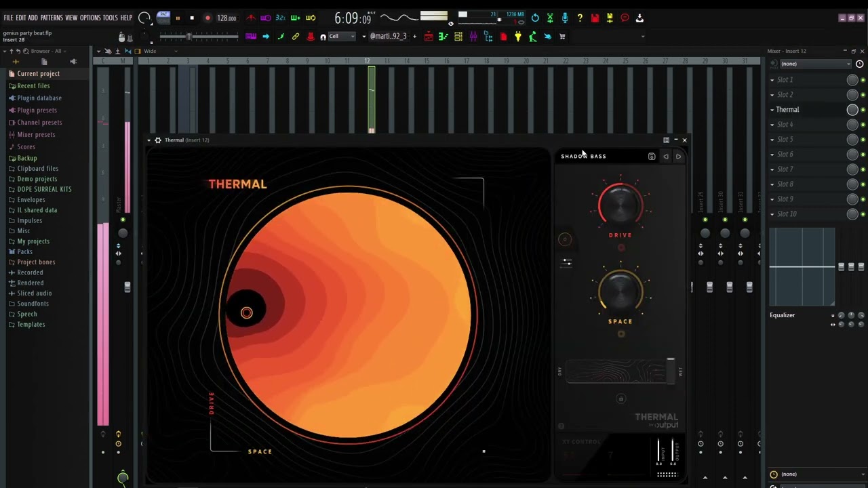The width and height of the screenshot is (868, 488).
Task: Toggle the Slot 6 enable LED
Action: coord(863,155)
